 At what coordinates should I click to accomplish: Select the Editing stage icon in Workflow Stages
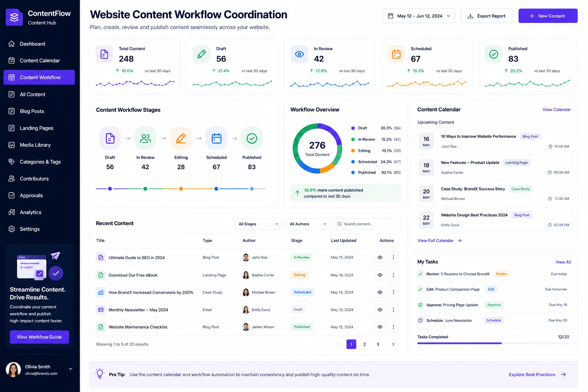181,138
